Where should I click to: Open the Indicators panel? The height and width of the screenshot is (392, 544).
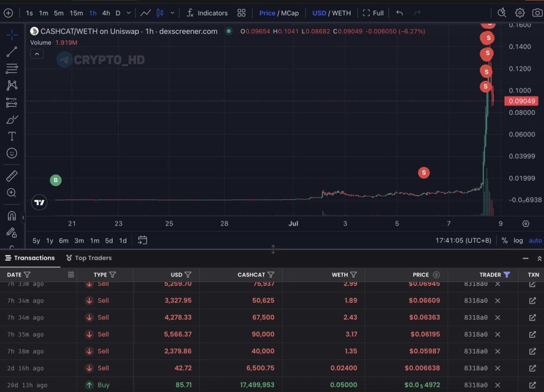pos(207,13)
